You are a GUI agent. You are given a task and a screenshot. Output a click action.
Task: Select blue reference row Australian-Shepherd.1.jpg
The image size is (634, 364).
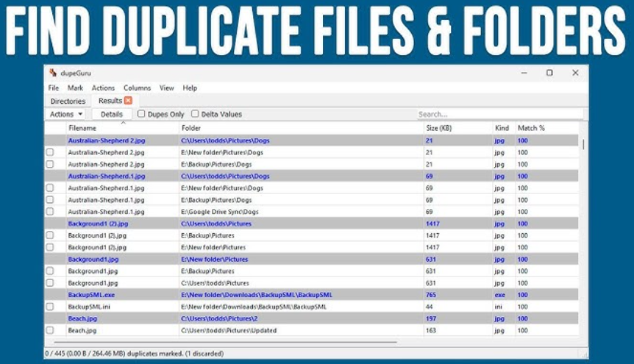(x=311, y=176)
